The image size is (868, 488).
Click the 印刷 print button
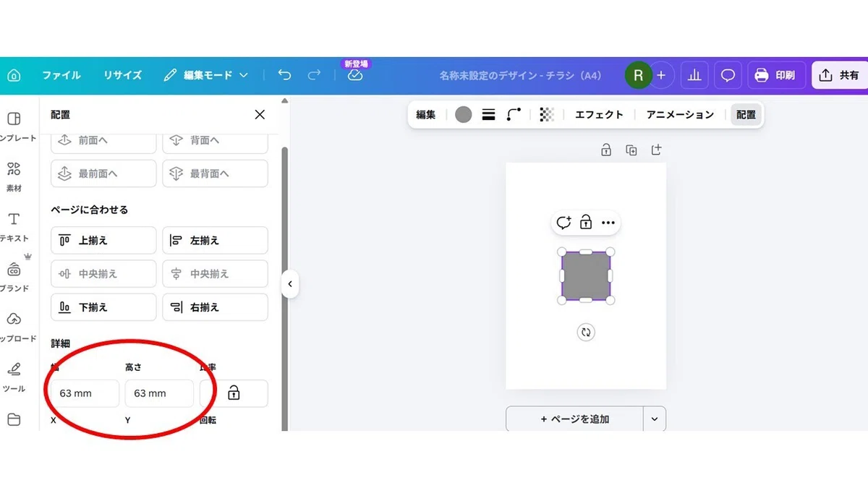tap(776, 75)
